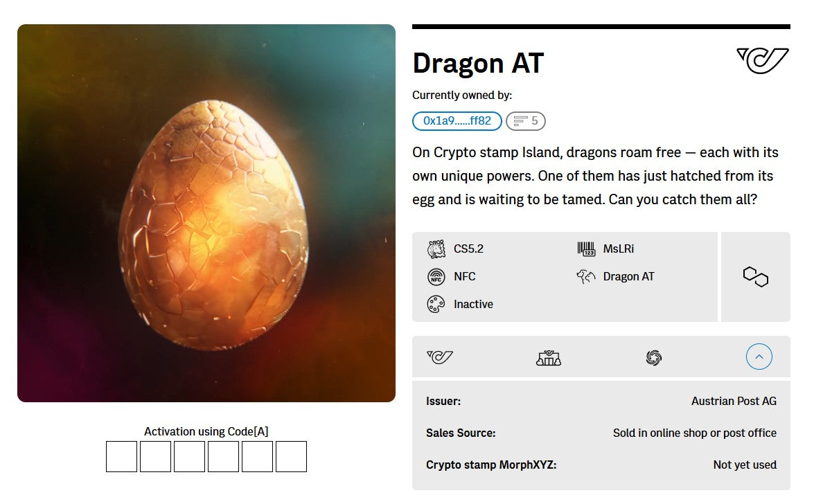The width and height of the screenshot is (814, 504).
Task: Open the Polygon blockchain icon
Action: (x=755, y=276)
